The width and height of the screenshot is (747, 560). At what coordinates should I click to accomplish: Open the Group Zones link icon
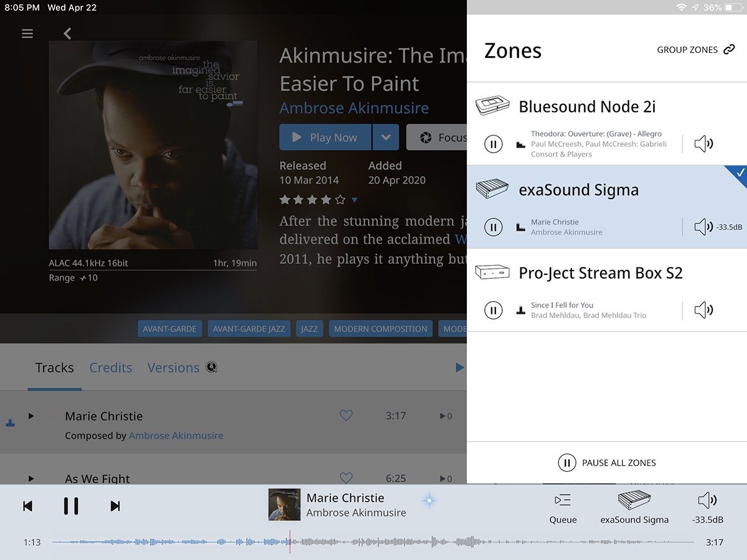pyautogui.click(x=729, y=50)
